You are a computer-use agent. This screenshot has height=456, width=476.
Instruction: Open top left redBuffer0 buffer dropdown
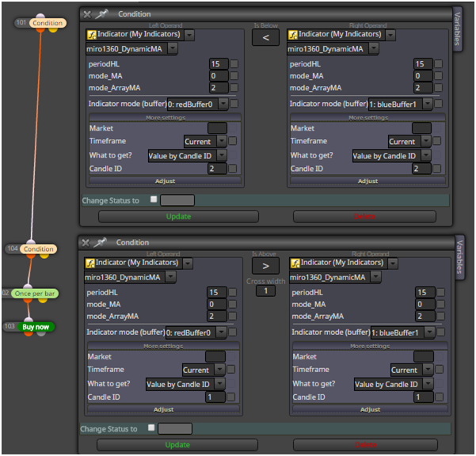pyautogui.click(x=223, y=104)
